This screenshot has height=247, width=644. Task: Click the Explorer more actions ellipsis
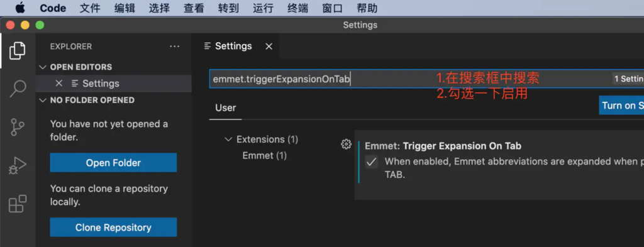tap(175, 47)
